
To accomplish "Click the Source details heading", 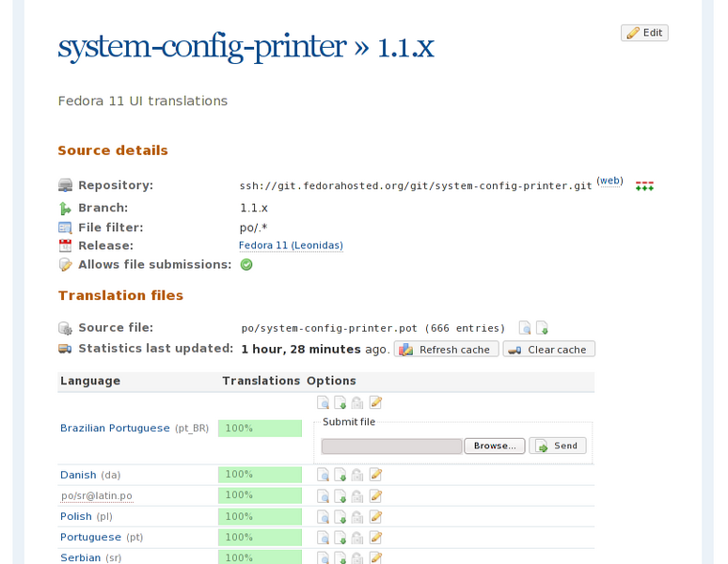I will 113,150.
